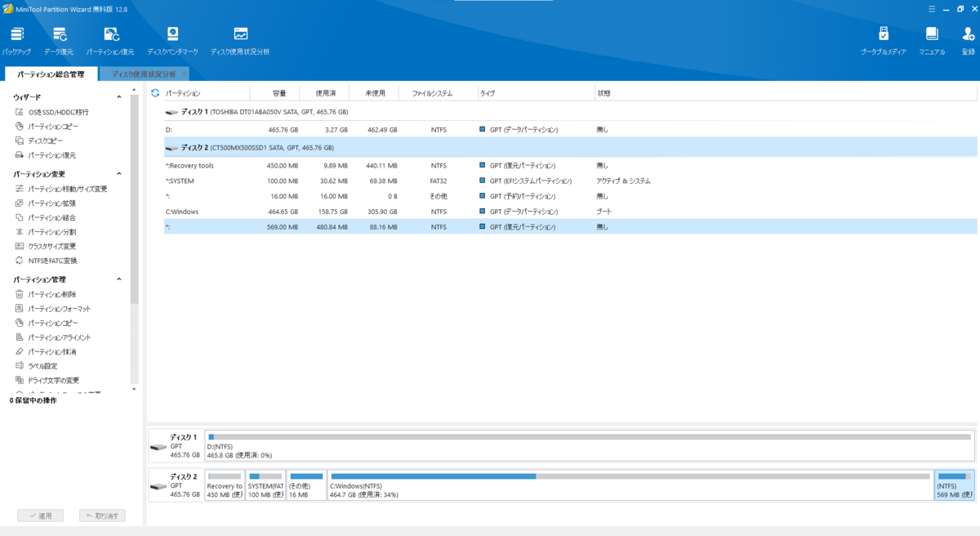The image size is (980, 536).
Task: Select the D: partition row
Action: (x=570, y=130)
